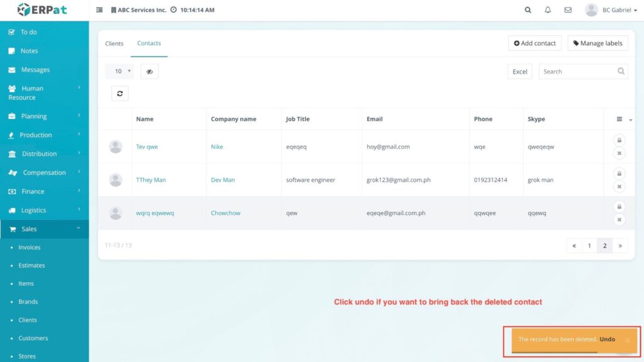644x362 pixels.
Task: Open the notifications bell icon
Action: point(548,10)
